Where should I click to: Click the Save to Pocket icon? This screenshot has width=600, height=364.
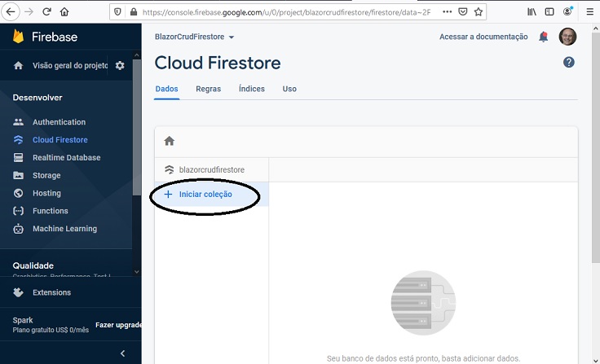pos(462,12)
